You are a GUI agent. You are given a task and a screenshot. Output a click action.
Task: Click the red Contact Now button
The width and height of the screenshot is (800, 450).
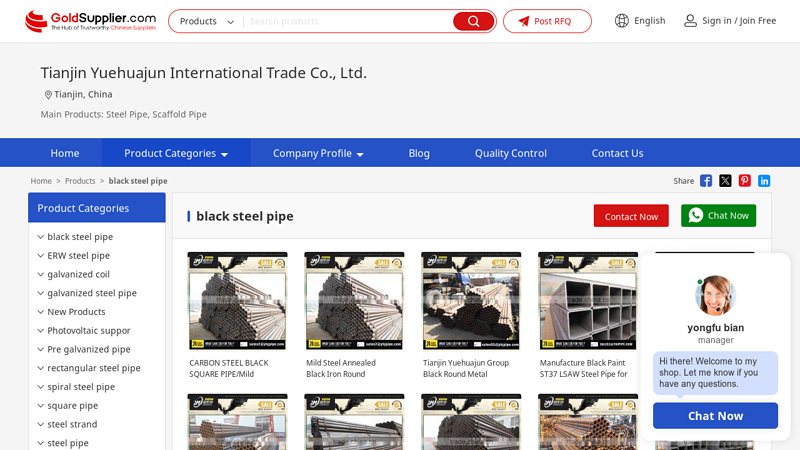631,216
